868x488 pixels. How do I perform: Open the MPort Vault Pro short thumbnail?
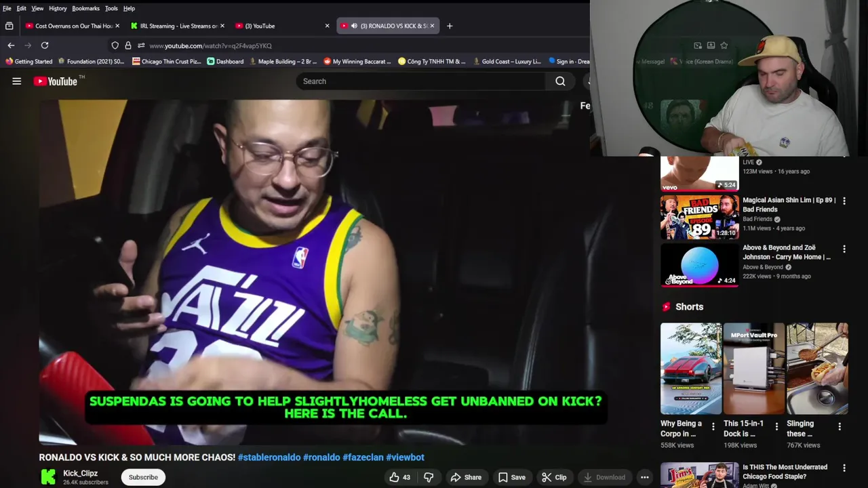[754, 369]
